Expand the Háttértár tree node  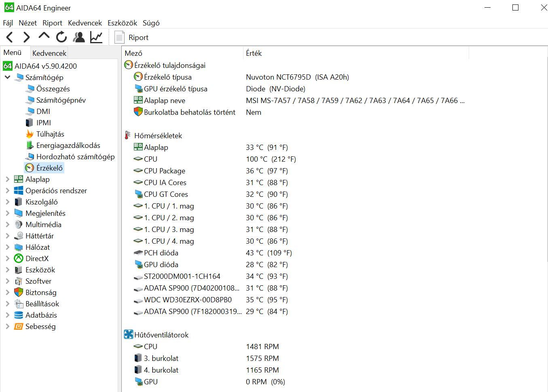pyautogui.click(x=7, y=236)
